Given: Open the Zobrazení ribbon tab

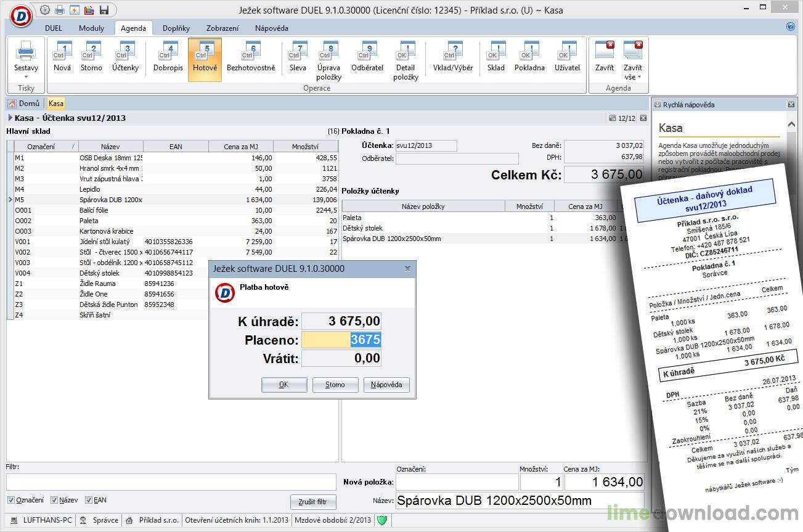Looking at the screenshot, I should (x=222, y=28).
